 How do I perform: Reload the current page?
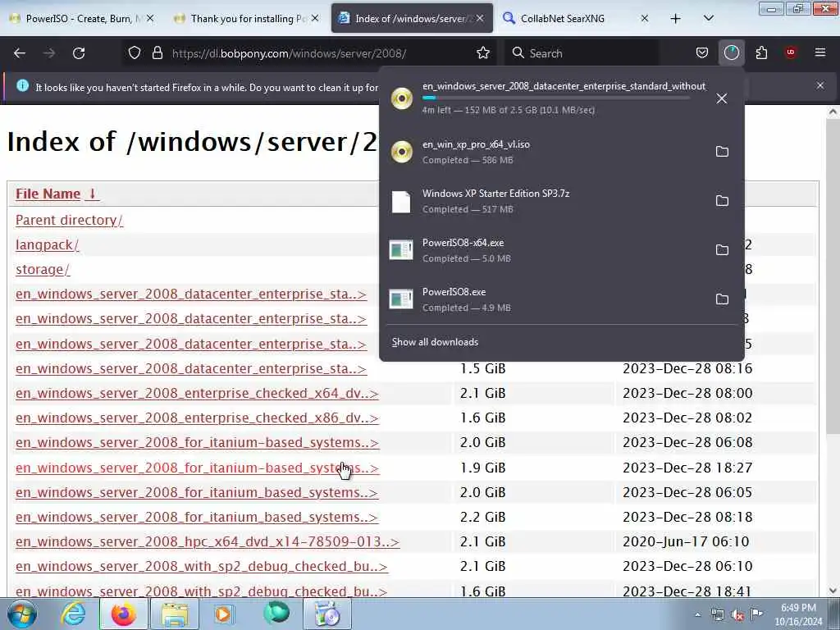click(x=79, y=53)
